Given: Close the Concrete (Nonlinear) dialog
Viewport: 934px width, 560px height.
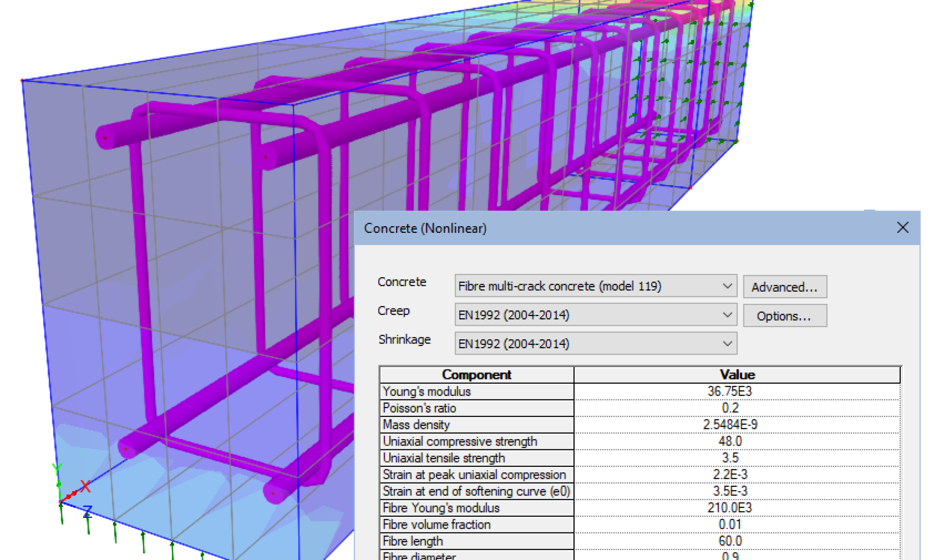Looking at the screenshot, I should 902,228.
